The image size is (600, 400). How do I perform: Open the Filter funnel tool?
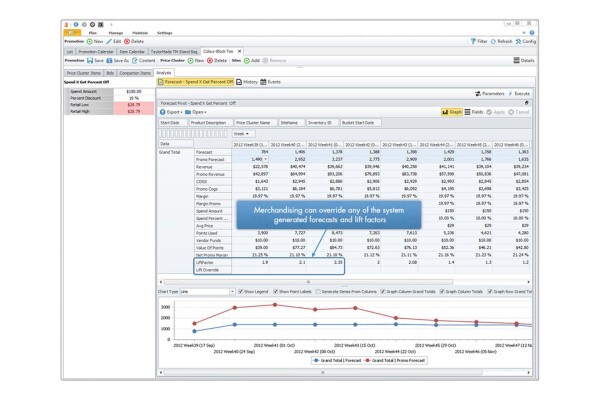(x=473, y=41)
